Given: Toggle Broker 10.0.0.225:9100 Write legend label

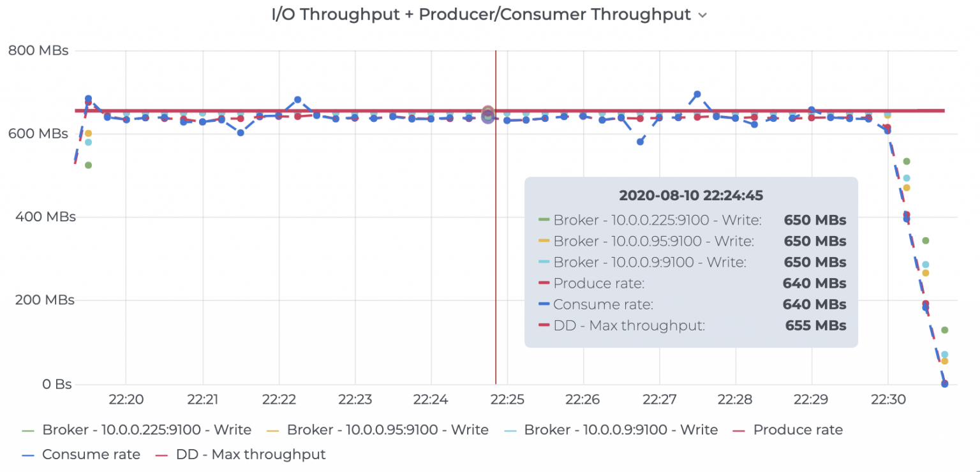Looking at the screenshot, I should tap(146, 430).
